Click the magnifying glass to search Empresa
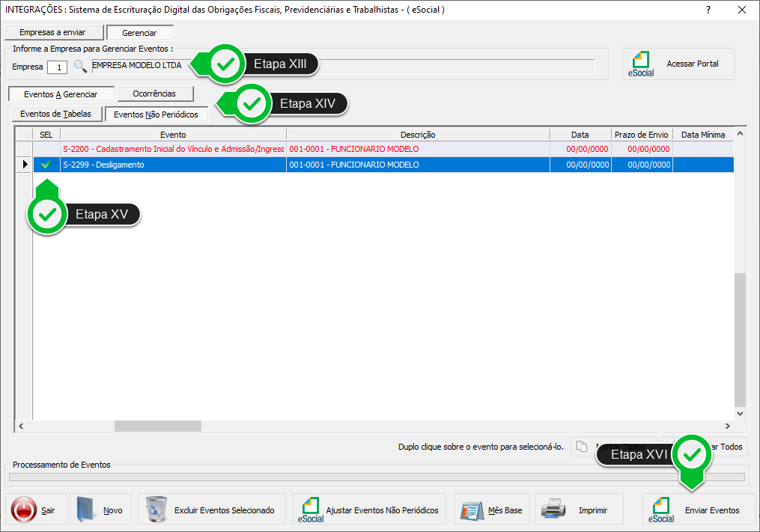This screenshot has width=760, height=532. (x=80, y=66)
